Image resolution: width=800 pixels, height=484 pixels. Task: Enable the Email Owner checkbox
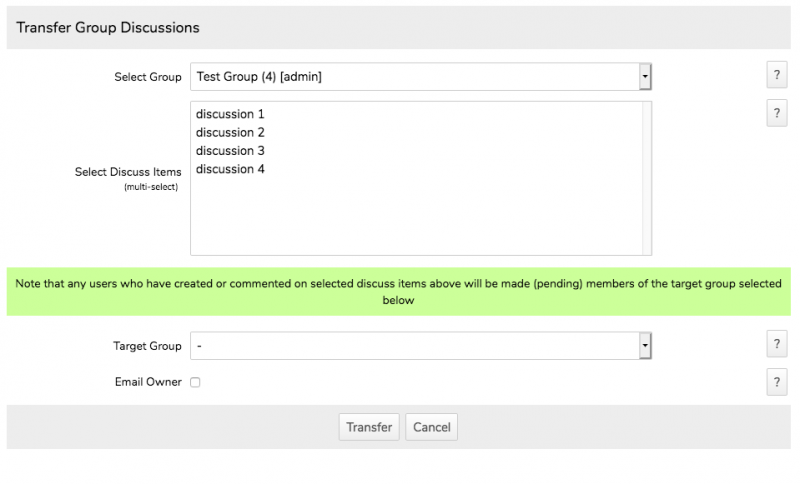(195, 382)
